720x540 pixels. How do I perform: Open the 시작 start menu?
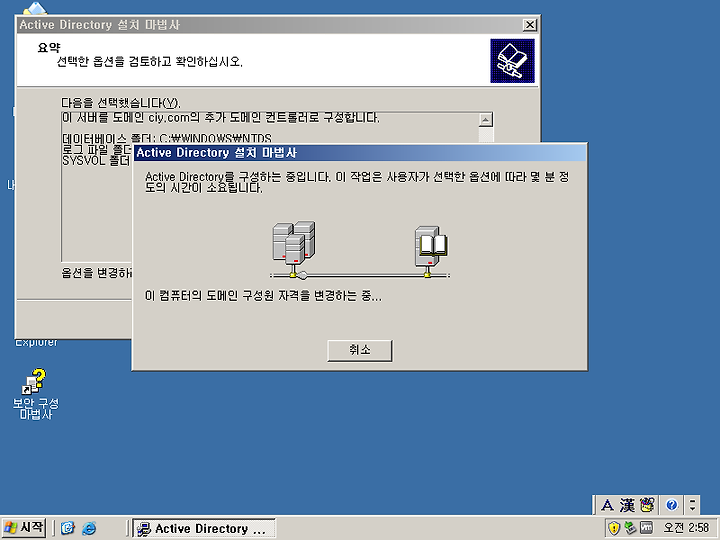click(x=24, y=528)
